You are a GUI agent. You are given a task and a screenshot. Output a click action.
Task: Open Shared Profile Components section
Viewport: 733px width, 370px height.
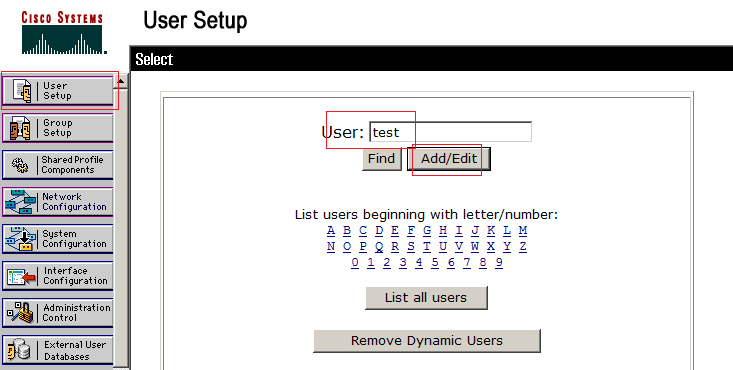[x=57, y=165]
